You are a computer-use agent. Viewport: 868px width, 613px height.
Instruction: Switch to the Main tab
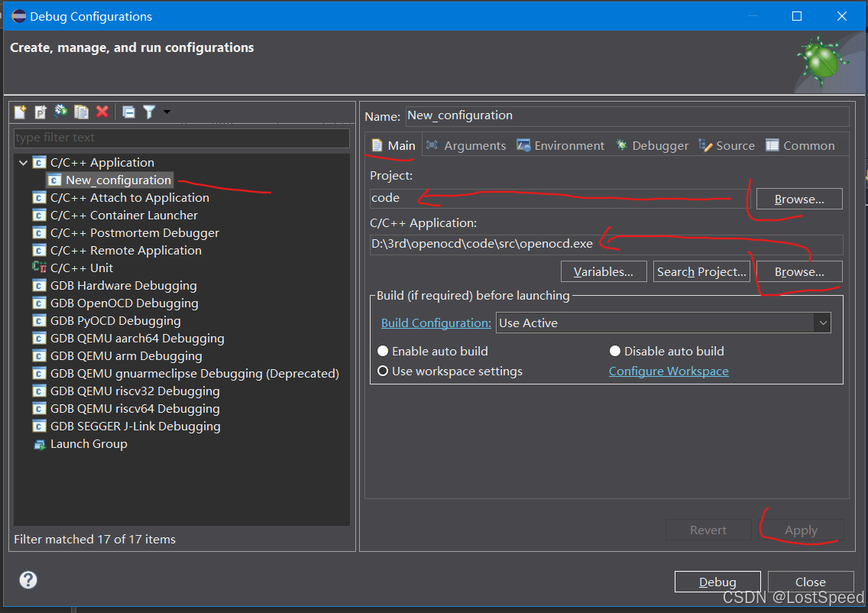pyautogui.click(x=394, y=146)
